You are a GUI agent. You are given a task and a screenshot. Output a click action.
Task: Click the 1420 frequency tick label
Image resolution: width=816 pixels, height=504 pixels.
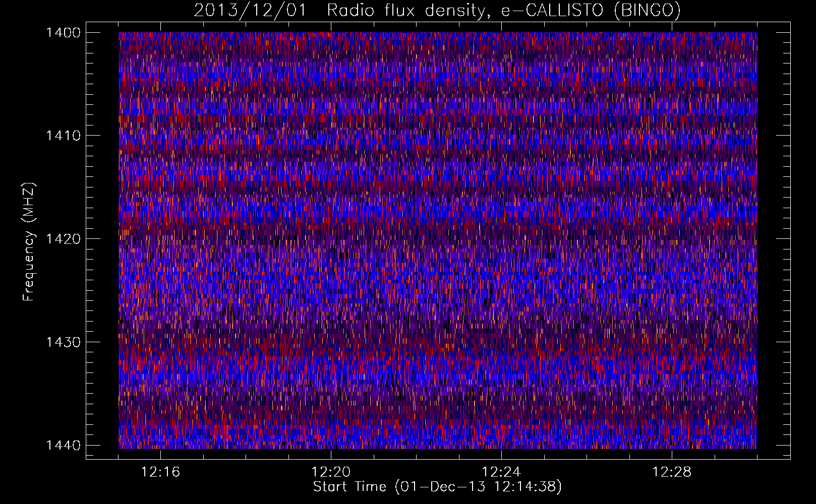[x=63, y=239]
